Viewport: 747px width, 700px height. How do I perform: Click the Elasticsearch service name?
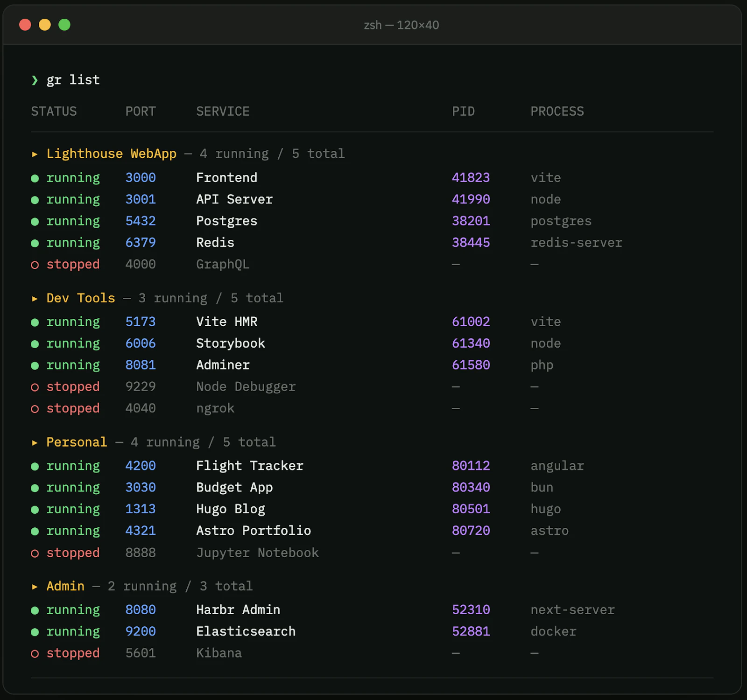click(246, 631)
